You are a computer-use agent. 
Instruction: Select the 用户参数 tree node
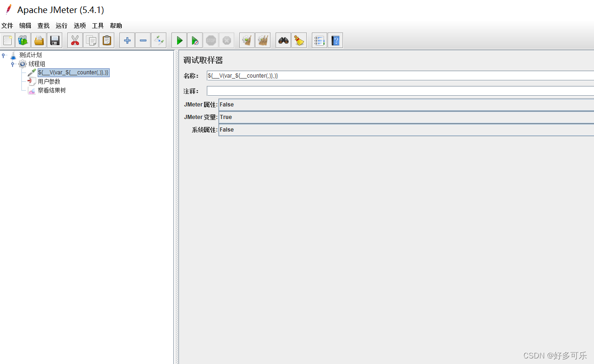pyautogui.click(x=49, y=81)
